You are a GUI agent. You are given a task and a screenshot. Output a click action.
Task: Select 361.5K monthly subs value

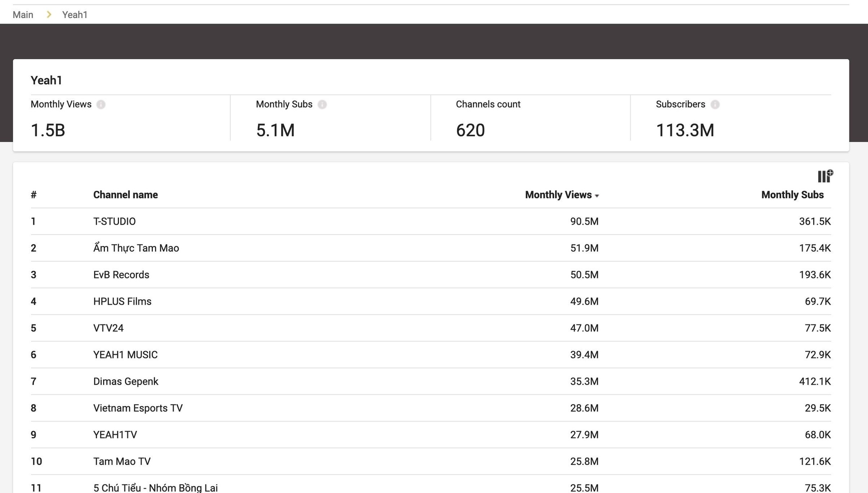(815, 221)
